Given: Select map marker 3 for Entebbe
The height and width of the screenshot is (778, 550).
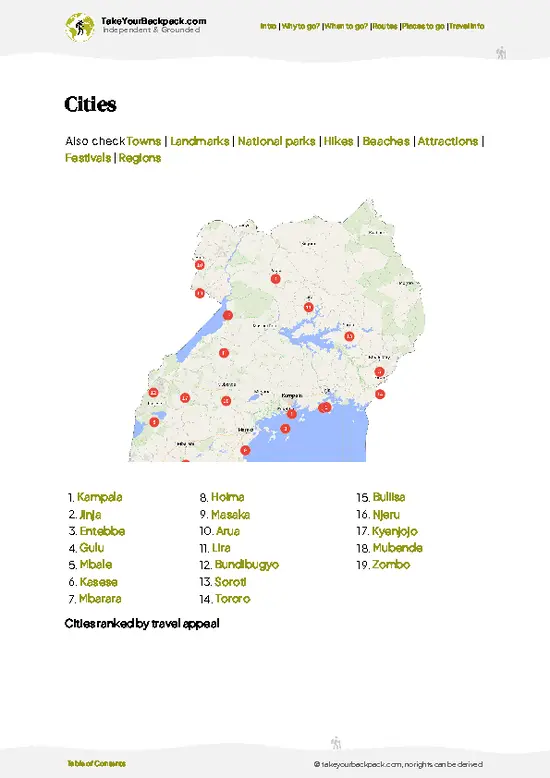Looking at the screenshot, I should click(285, 428).
